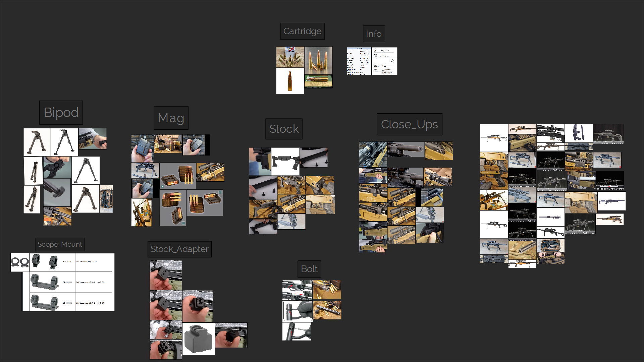This screenshot has width=644, height=362.
Task: Select the Stock text label
Action: (284, 129)
